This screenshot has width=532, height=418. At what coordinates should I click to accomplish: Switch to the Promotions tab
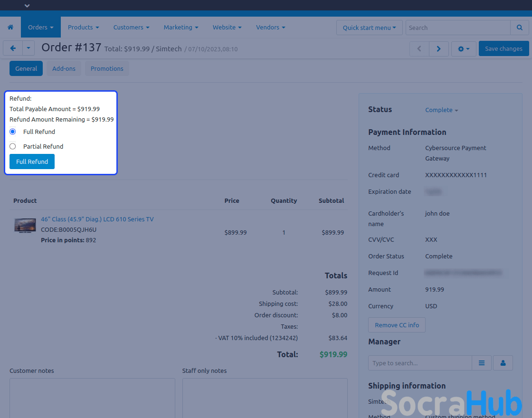(x=107, y=68)
